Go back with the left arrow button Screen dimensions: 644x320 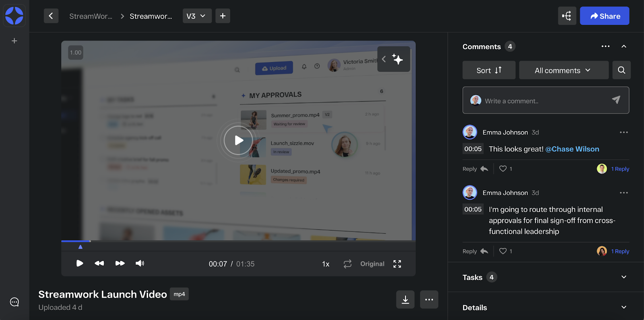click(x=51, y=16)
